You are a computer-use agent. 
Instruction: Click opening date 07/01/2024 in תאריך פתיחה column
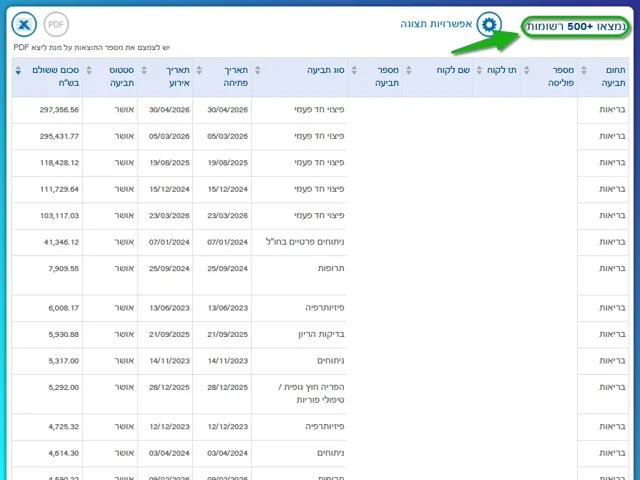tap(227, 242)
